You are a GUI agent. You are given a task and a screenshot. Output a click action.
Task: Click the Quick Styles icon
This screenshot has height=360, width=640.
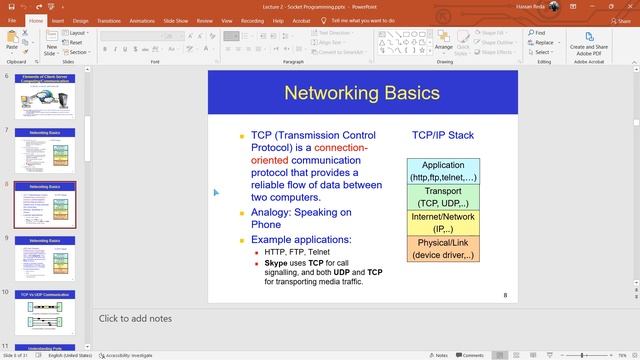coord(463,37)
